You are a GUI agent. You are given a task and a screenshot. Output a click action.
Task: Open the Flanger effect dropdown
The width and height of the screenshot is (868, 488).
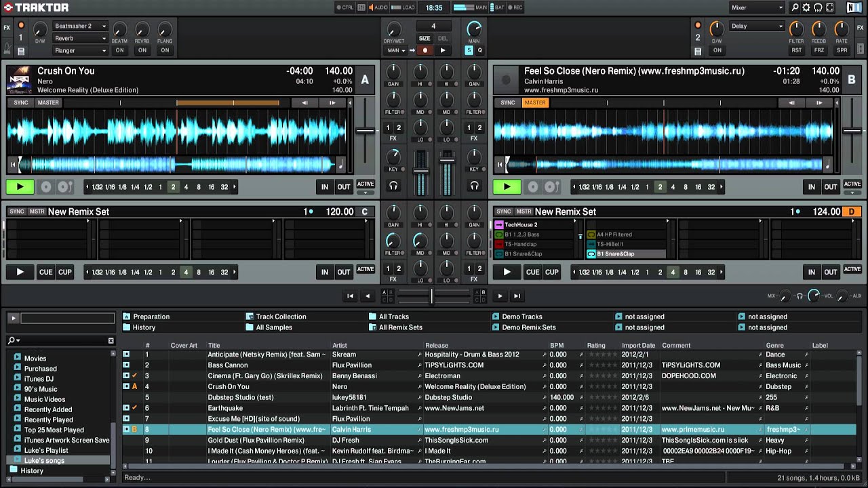point(80,51)
